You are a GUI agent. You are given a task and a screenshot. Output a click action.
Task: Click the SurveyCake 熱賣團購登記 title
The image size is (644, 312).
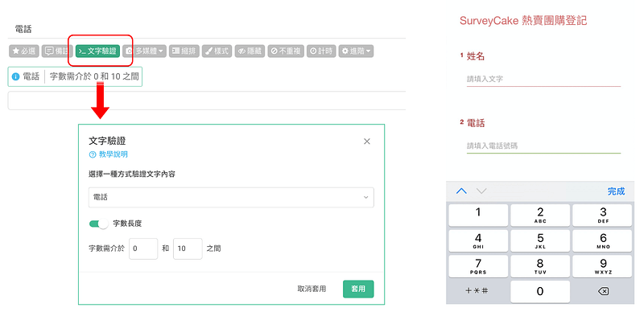click(523, 21)
